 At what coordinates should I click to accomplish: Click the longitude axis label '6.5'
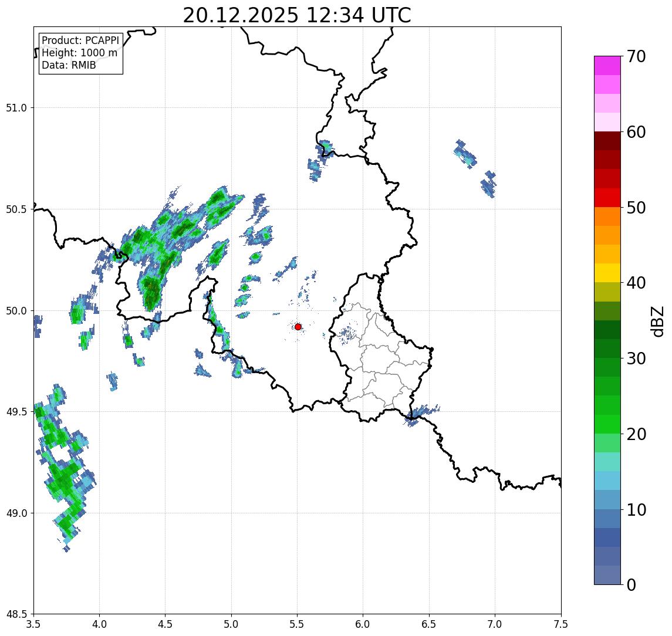pos(429,624)
